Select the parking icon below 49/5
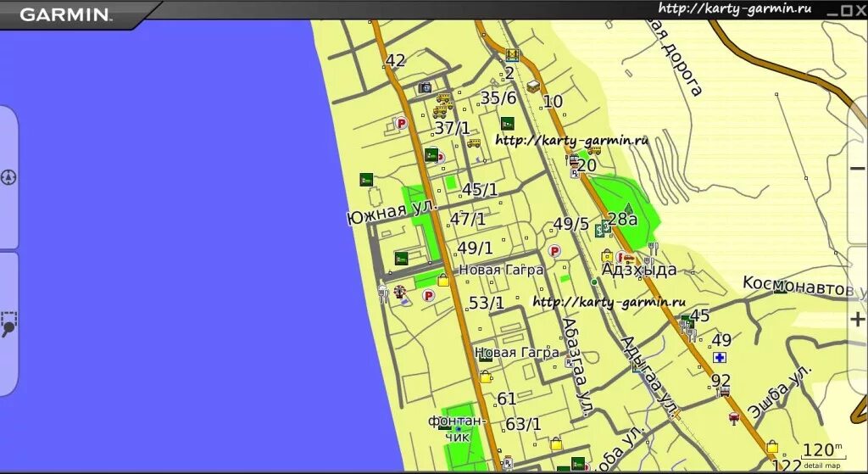Image resolution: width=868 pixels, height=474 pixels. (554, 251)
